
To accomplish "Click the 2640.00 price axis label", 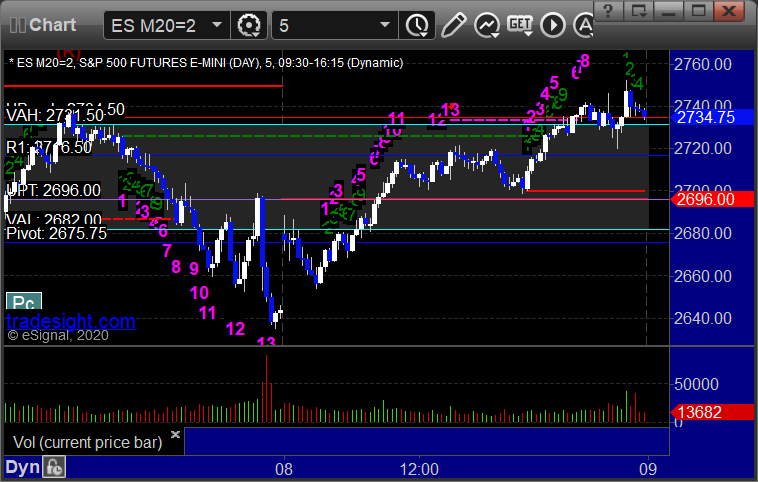I will [x=702, y=318].
